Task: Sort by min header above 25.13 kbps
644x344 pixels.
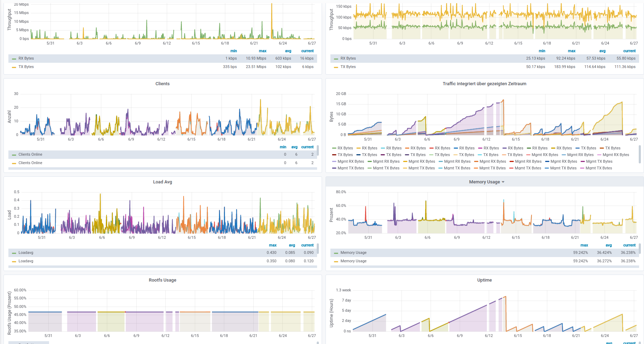Action: [x=542, y=51]
